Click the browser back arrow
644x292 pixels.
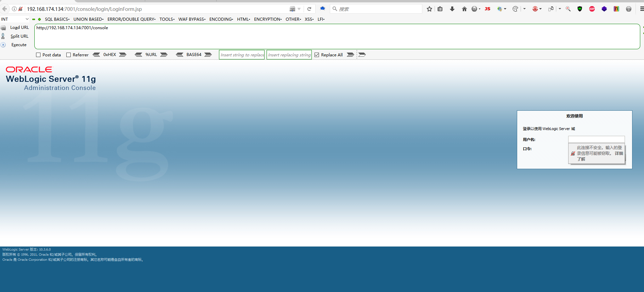(x=5, y=9)
